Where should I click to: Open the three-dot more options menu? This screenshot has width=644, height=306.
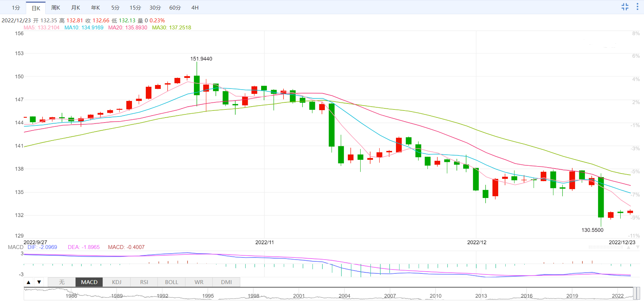[637, 7]
